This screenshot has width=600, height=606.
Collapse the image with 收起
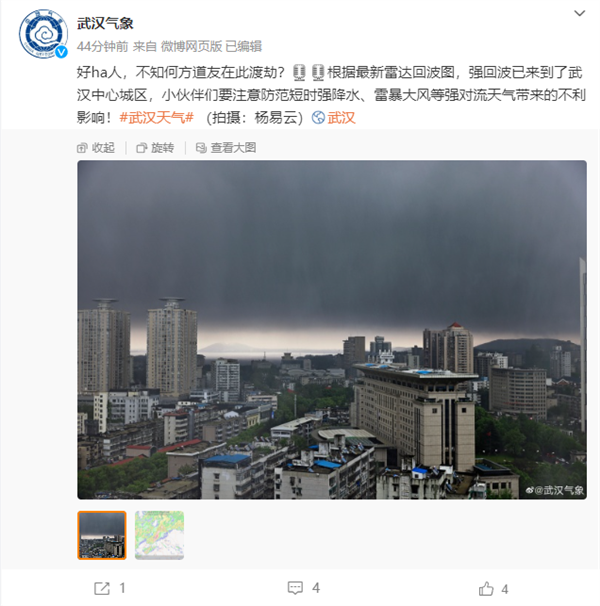pos(96,148)
